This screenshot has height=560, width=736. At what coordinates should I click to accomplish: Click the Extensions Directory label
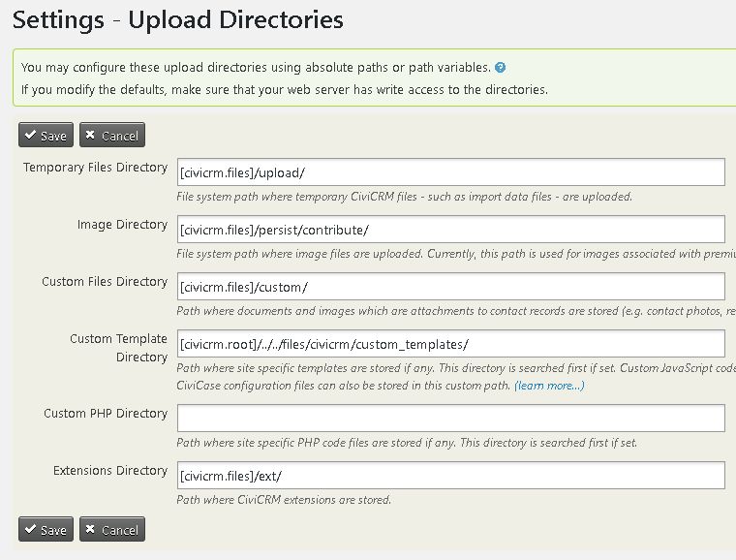coord(109,471)
